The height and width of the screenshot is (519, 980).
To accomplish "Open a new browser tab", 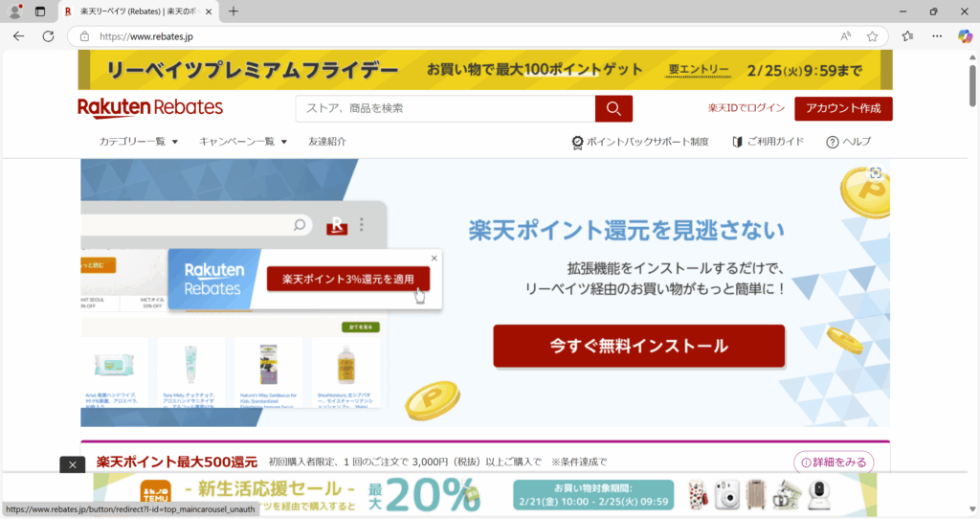I will (x=234, y=11).
